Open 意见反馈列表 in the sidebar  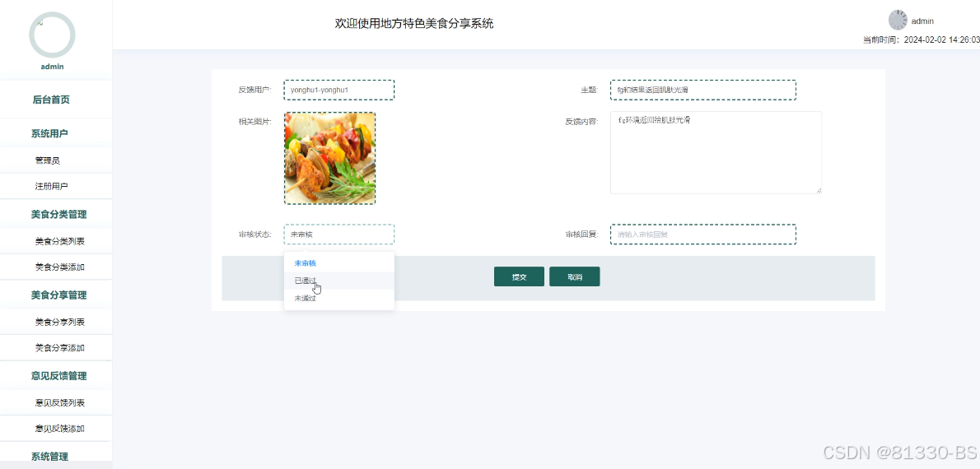59,403
